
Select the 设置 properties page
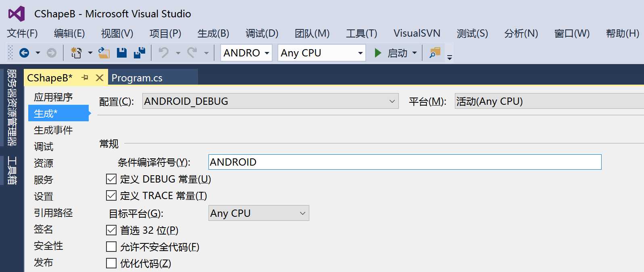pos(44,196)
